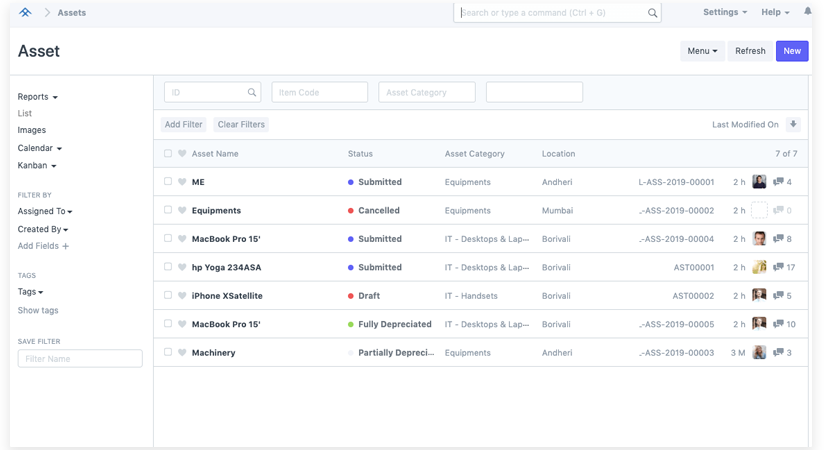Click the ERPNext home logo icon
The width and height of the screenshot is (826, 450).
tap(25, 13)
